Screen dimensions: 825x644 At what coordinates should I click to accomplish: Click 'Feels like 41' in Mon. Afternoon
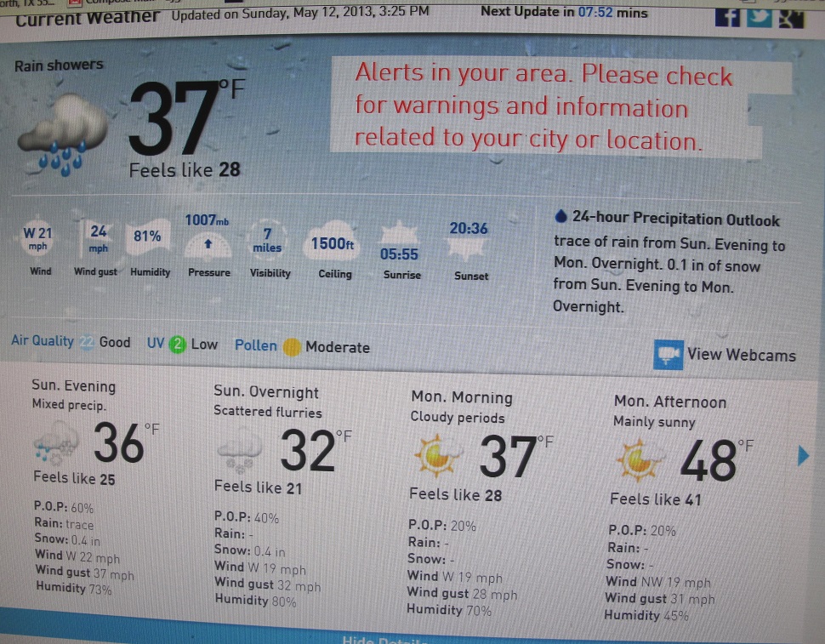pyautogui.click(x=656, y=499)
